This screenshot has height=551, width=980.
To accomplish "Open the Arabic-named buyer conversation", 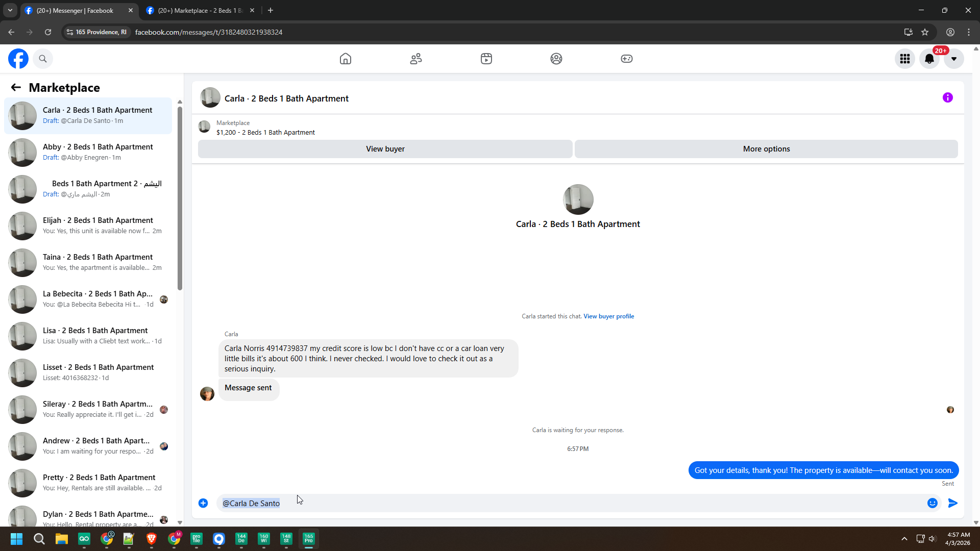I will point(88,189).
